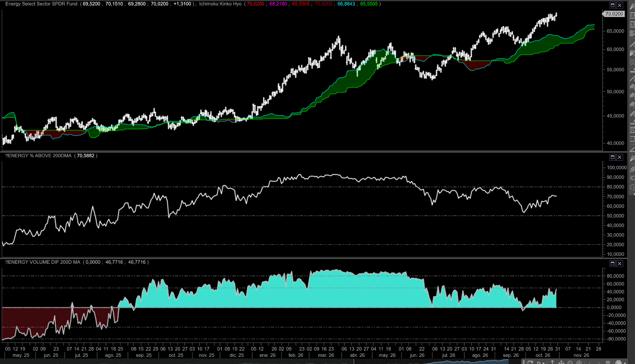Select the ellipse drawing tool in right toolbar
The image size is (635, 364).
(x=632, y=187)
